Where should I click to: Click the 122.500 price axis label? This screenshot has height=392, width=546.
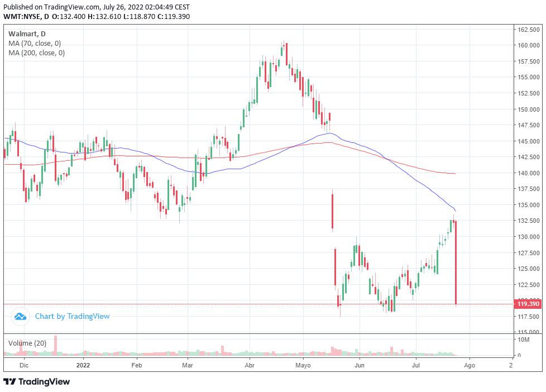529,285
